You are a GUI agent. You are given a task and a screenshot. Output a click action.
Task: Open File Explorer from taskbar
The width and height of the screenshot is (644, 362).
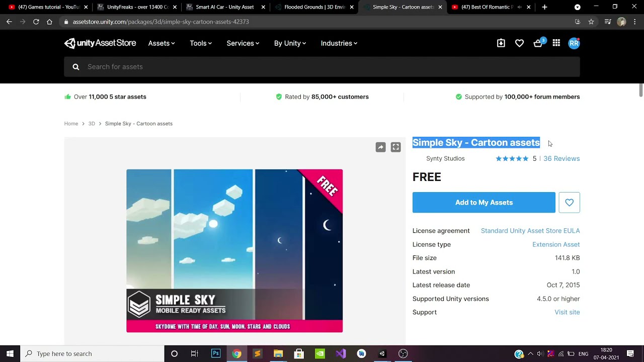coord(278,353)
